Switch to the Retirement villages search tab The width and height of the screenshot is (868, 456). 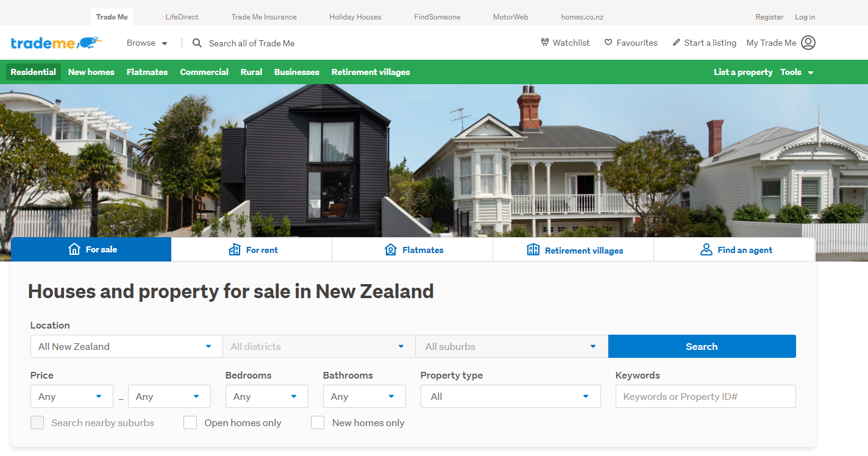coord(574,249)
